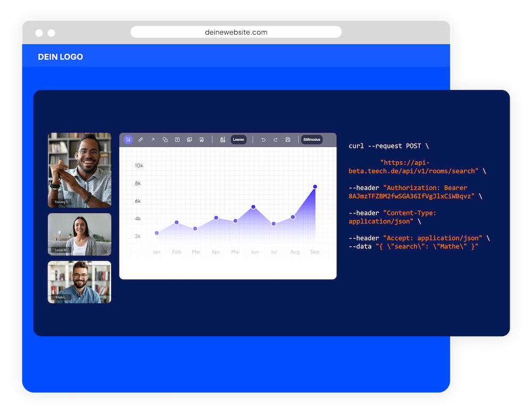Select Laura's video thumbnail
This screenshot has height=416, width=532.
point(80,235)
